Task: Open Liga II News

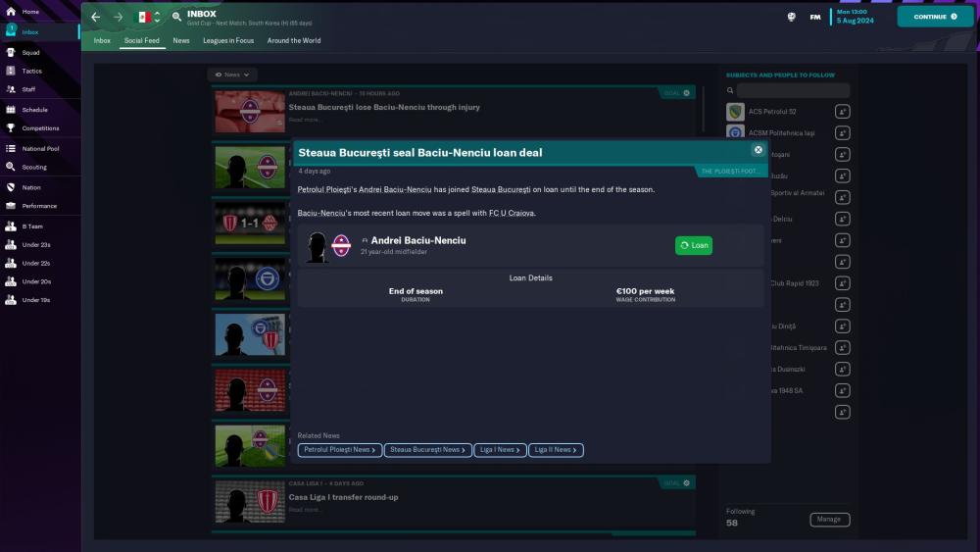Action: pos(556,450)
